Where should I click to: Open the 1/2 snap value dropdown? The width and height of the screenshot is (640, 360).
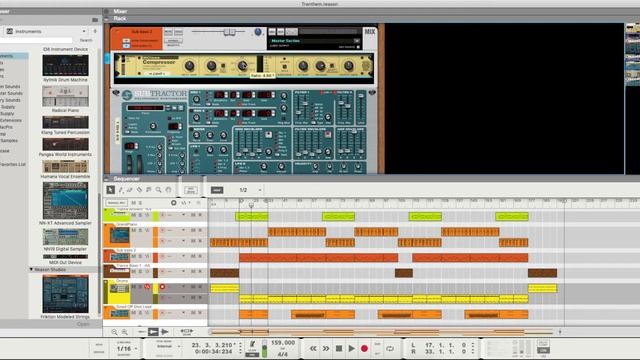coord(250,190)
